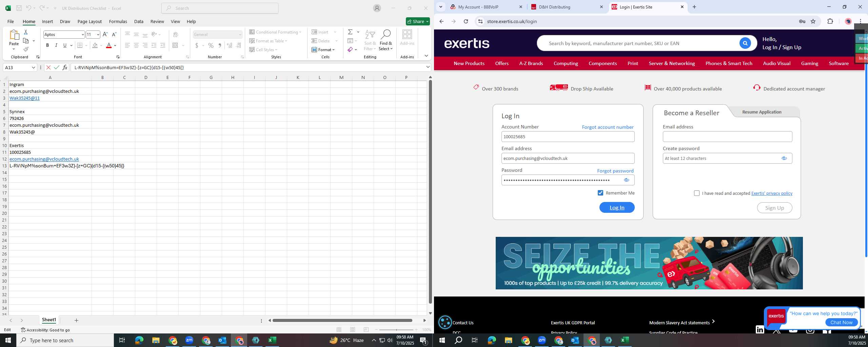The width and height of the screenshot is (868, 347).
Task: Open the General number format dropdown
Action: [240, 35]
